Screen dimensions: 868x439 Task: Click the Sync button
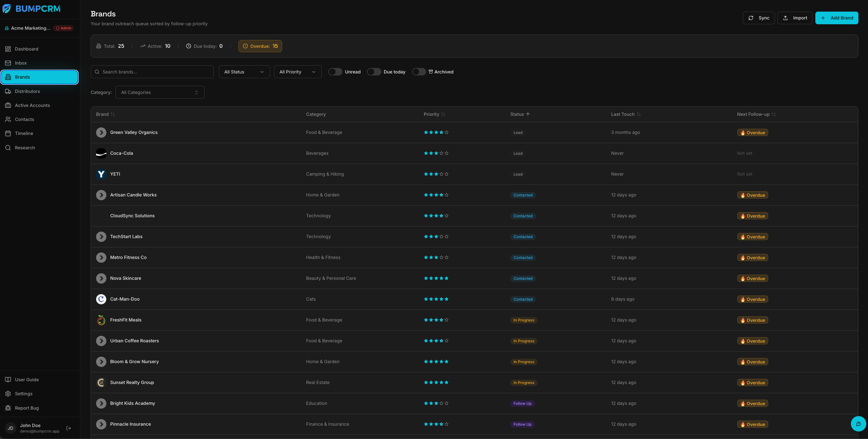pyautogui.click(x=759, y=18)
